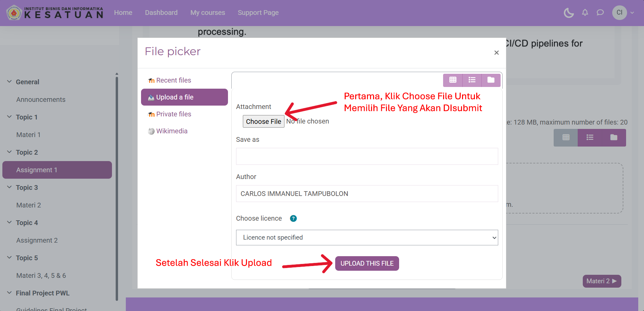Viewport: 644px width, 311px height.
Task: Click the help icon next to Choose licence
Action: tap(293, 219)
